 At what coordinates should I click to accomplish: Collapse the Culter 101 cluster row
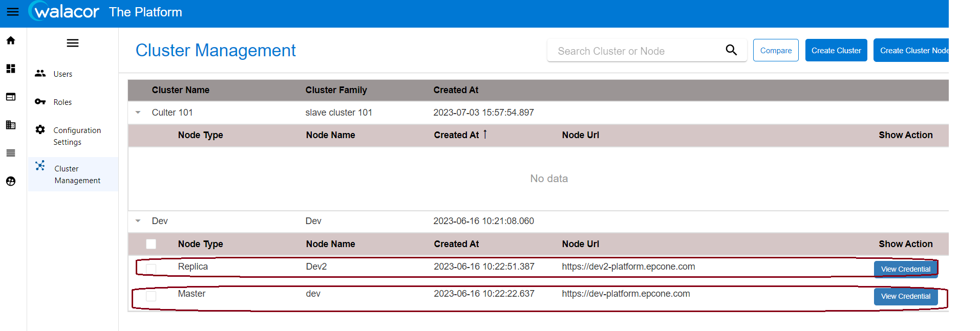(x=138, y=113)
